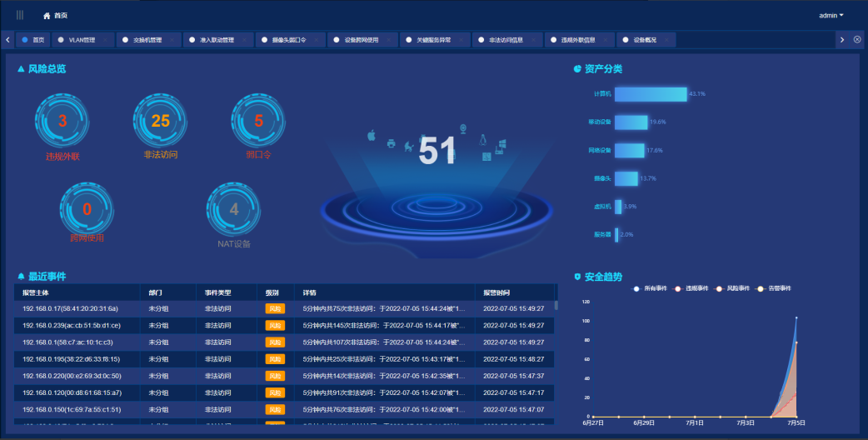Click the 弱口令 circular gauge showing 5
868x440 pixels.
[258, 122]
